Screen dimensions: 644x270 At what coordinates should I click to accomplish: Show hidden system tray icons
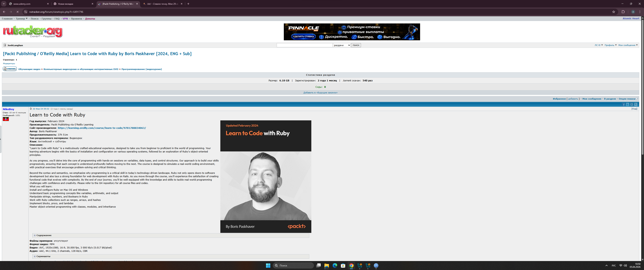tap(606, 265)
